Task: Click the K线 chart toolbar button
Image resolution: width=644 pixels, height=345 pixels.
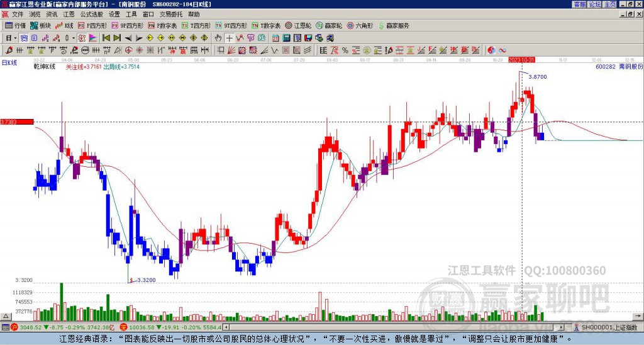Action: [x=64, y=26]
